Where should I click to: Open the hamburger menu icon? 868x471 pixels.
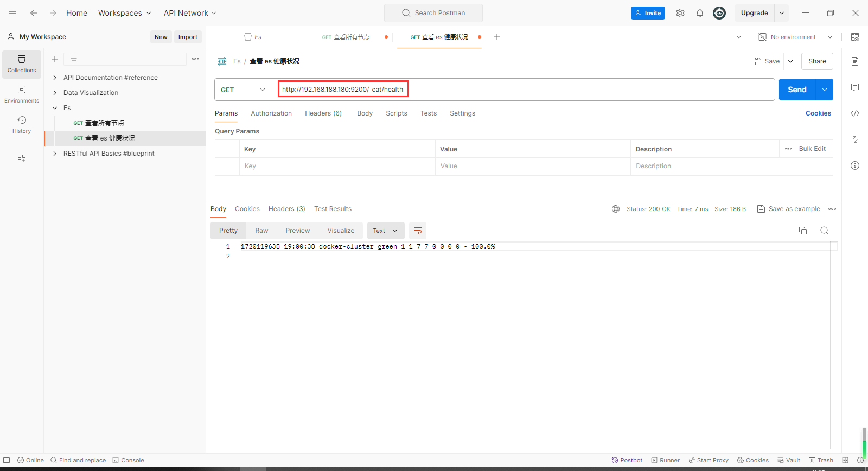[12, 13]
